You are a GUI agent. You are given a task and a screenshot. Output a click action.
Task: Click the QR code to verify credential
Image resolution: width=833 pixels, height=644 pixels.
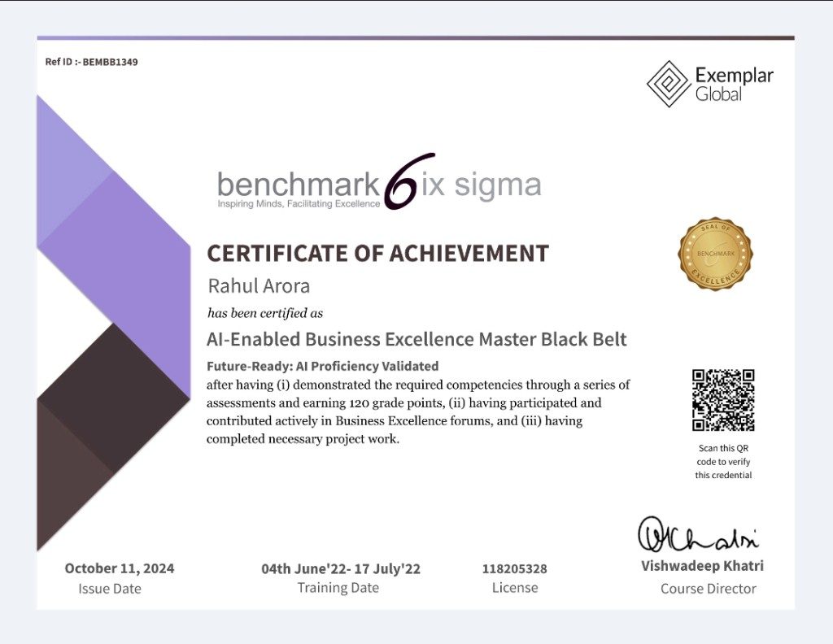[x=723, y=400]
